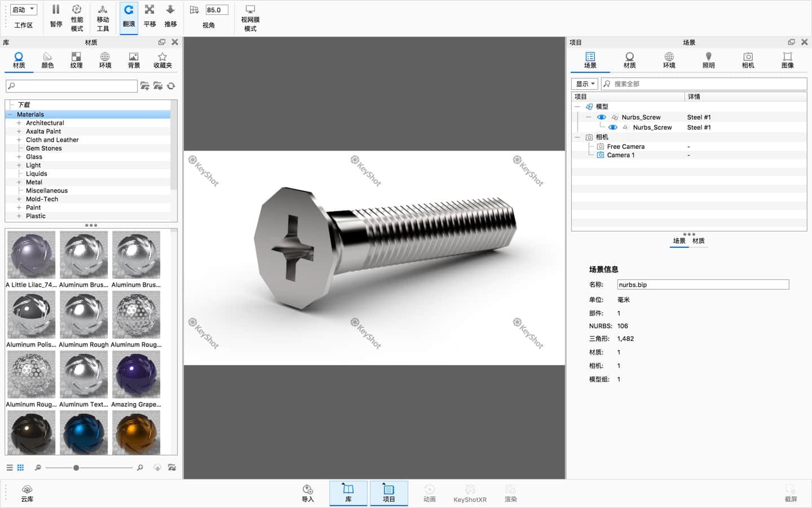Viewport: 812px width, 508px height.
Task: Open project Environment tab (环境)
Action: [x=669, y=60]
